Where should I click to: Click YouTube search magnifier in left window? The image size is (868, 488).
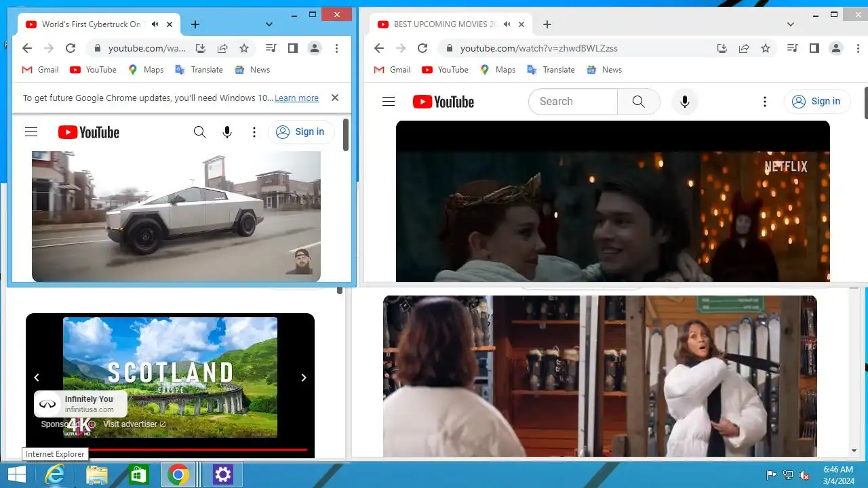pyautogui.click(x=200, y=132)
